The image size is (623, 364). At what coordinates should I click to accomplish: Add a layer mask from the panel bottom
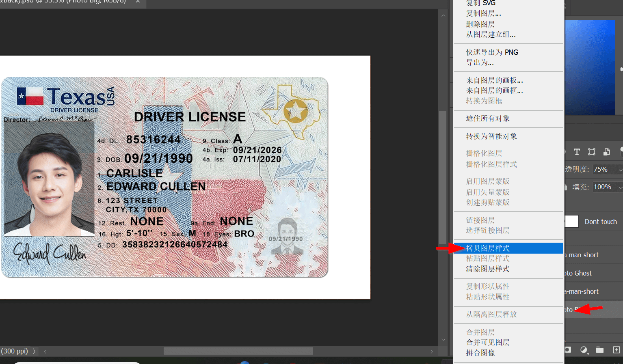tap(568, 350)
